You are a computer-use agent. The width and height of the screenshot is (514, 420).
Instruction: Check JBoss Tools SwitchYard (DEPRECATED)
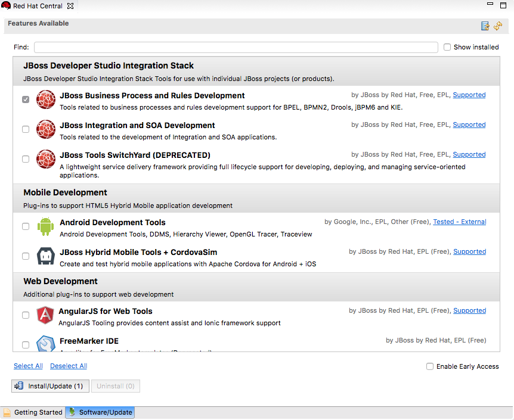[26, 159]
